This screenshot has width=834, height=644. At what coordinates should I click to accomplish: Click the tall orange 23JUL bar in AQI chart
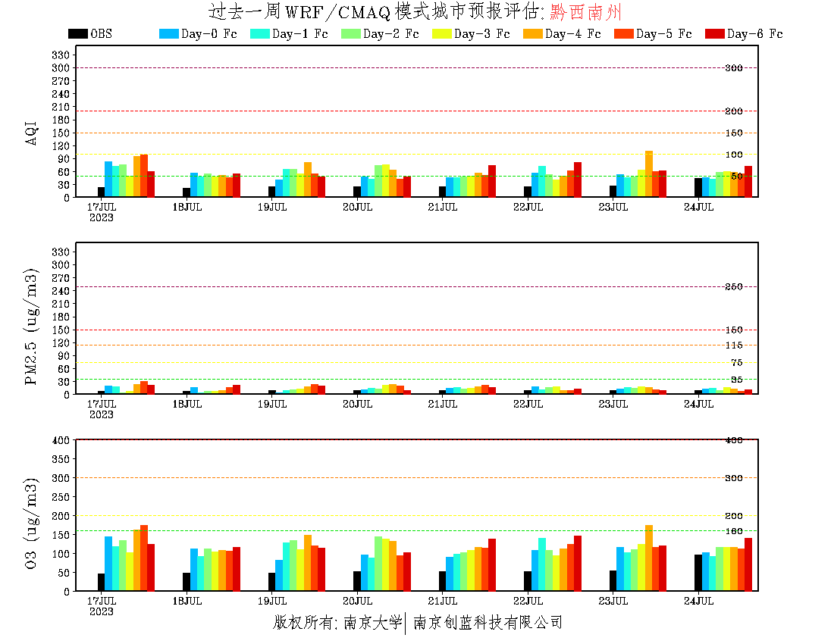(x=648, y=174)
